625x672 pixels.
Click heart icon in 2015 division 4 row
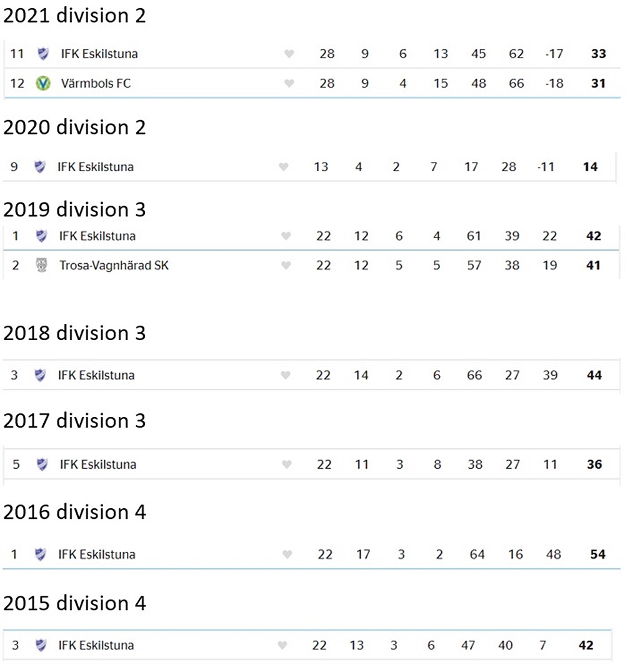point(282,645)
